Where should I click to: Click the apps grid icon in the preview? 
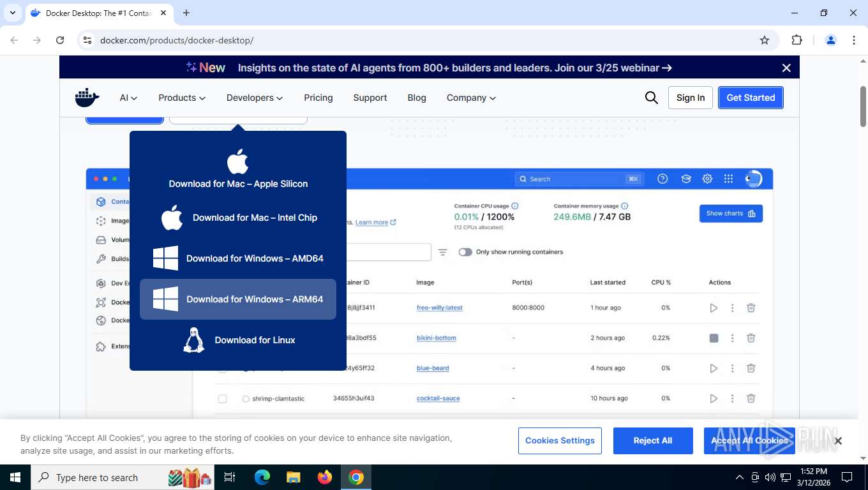coord(728,179)
